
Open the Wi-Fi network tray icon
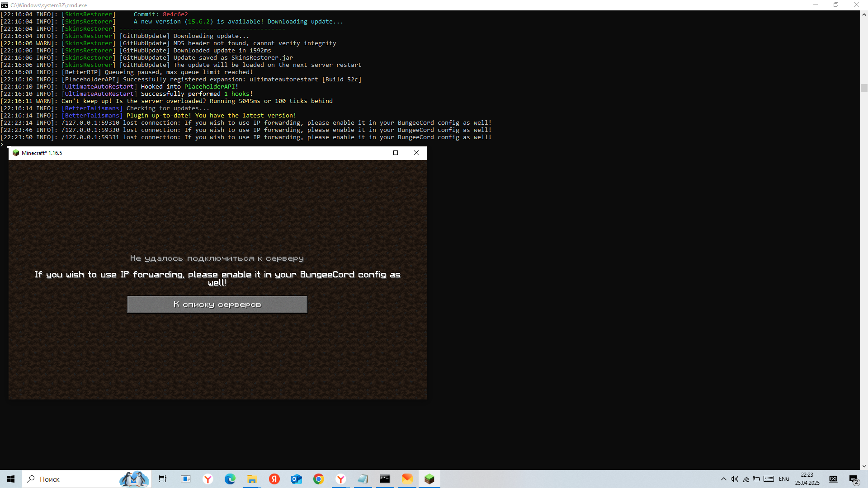(x=745, y=479)
